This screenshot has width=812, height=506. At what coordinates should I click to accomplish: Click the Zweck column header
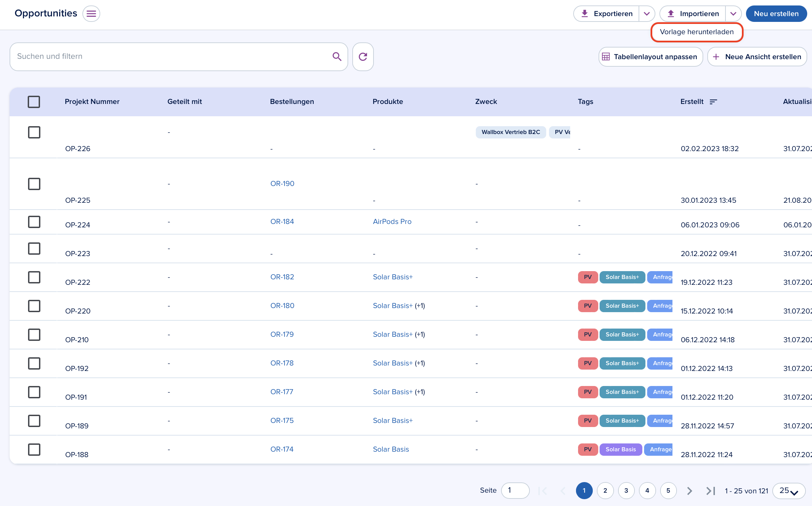click(486, 102)
